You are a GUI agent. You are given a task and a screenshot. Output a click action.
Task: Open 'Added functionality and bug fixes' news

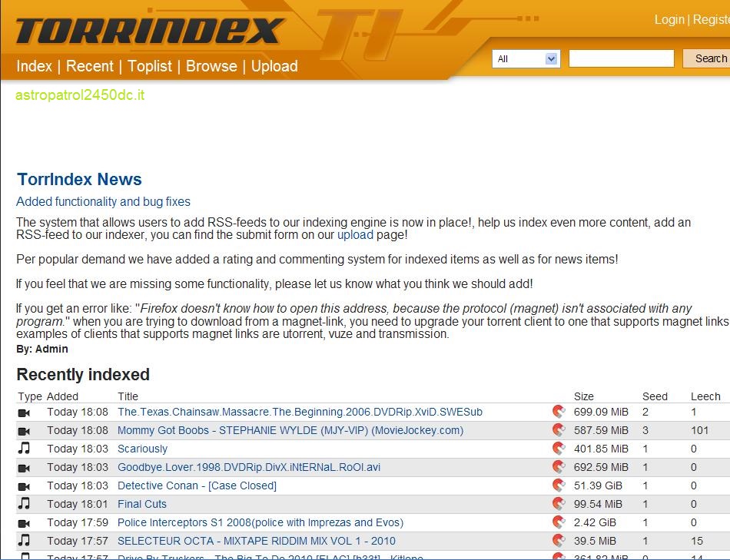tap(104, 201)
